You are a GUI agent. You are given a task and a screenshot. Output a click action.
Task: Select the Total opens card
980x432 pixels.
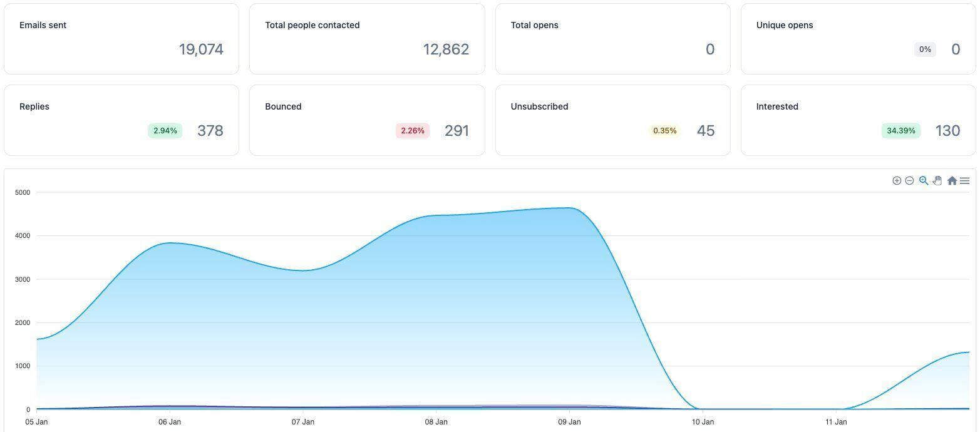[612, 39]
